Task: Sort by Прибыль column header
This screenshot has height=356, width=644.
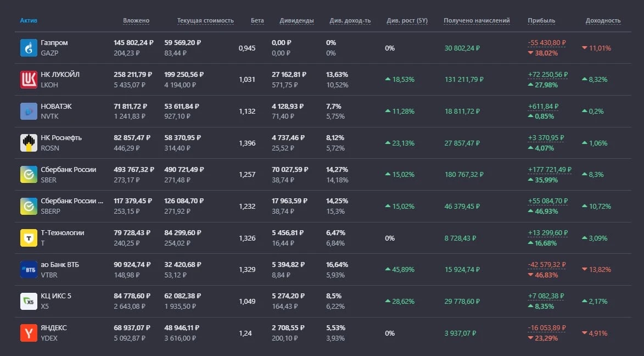Action: 541,20
